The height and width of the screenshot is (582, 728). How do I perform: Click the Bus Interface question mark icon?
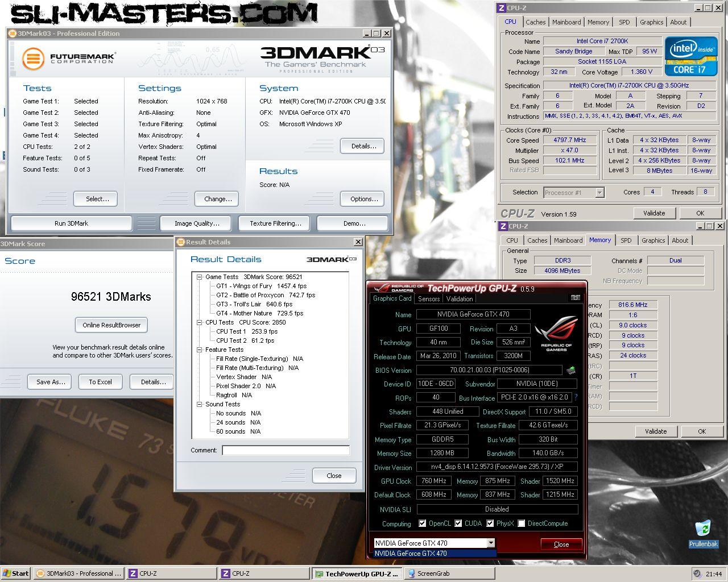click(x=576, y=397)
